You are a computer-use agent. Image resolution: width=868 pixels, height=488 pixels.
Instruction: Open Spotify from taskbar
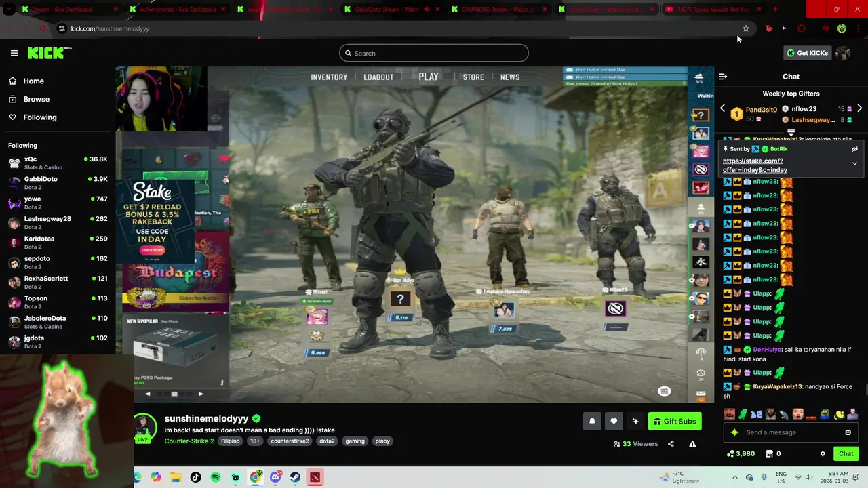point(216,477)
